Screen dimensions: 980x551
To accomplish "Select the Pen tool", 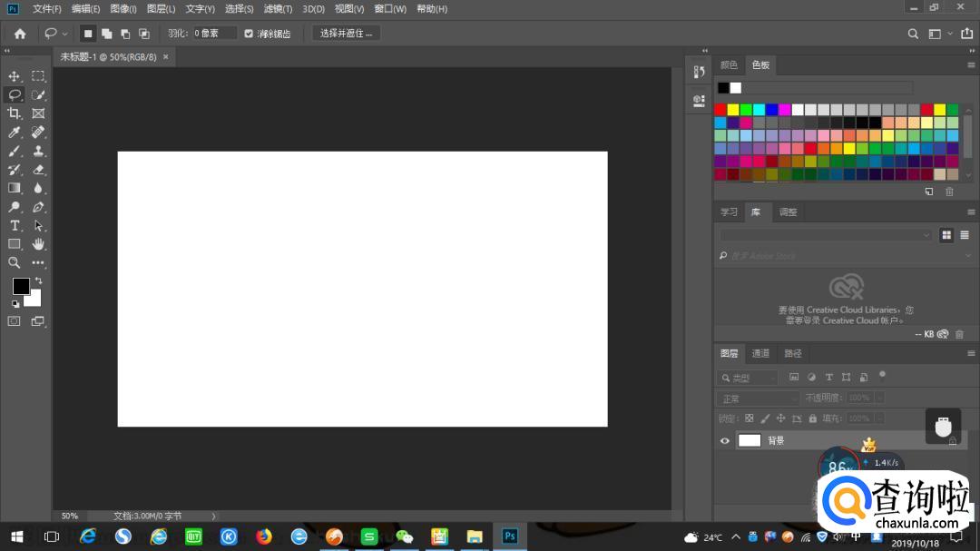I will [38, 207].
